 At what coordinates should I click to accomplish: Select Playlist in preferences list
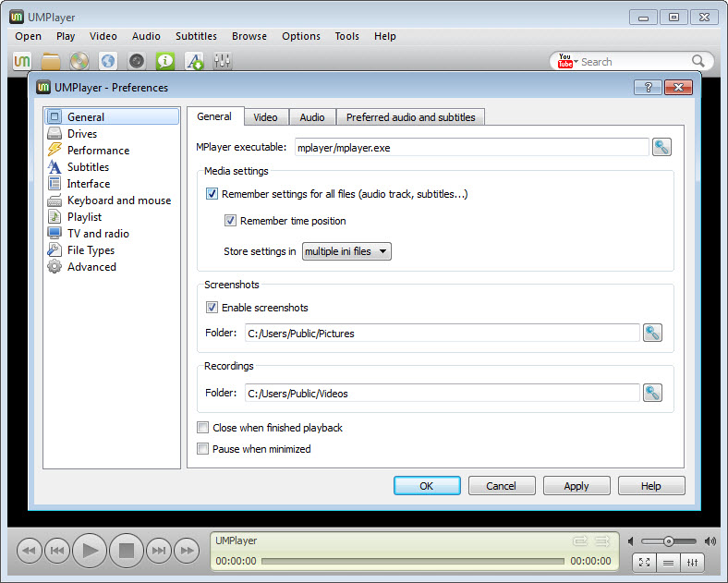point(112,217)
